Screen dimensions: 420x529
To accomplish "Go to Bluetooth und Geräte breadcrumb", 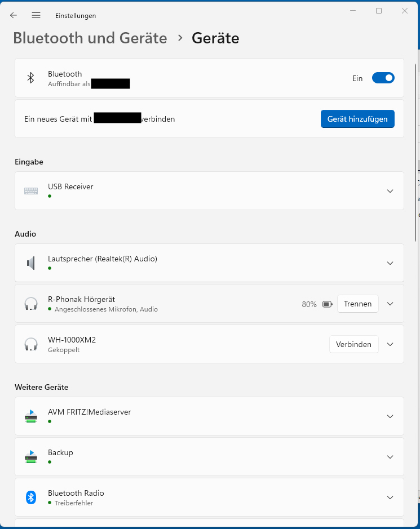I will 90,38.
